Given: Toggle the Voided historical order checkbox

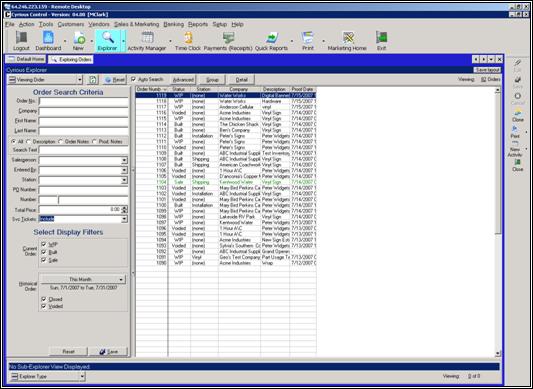Looking at the screenshot, I should pyautogui.click(x=44, y=306).
